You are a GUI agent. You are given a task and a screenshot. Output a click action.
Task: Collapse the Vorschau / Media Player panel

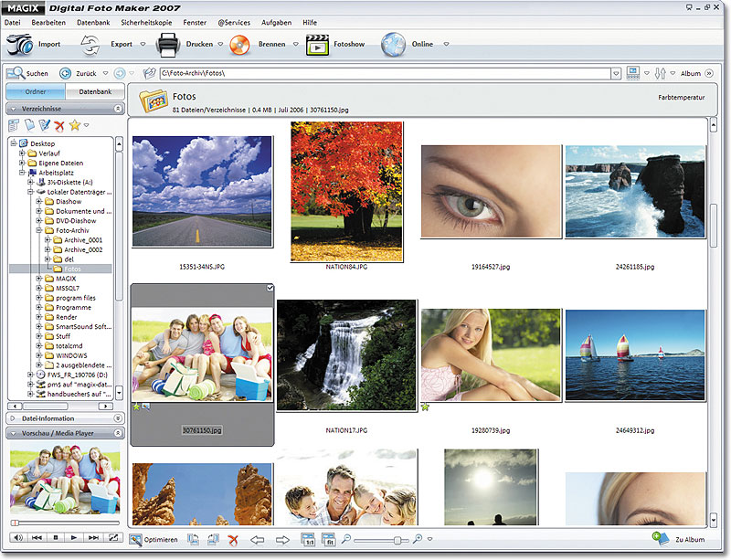point(118,433)
